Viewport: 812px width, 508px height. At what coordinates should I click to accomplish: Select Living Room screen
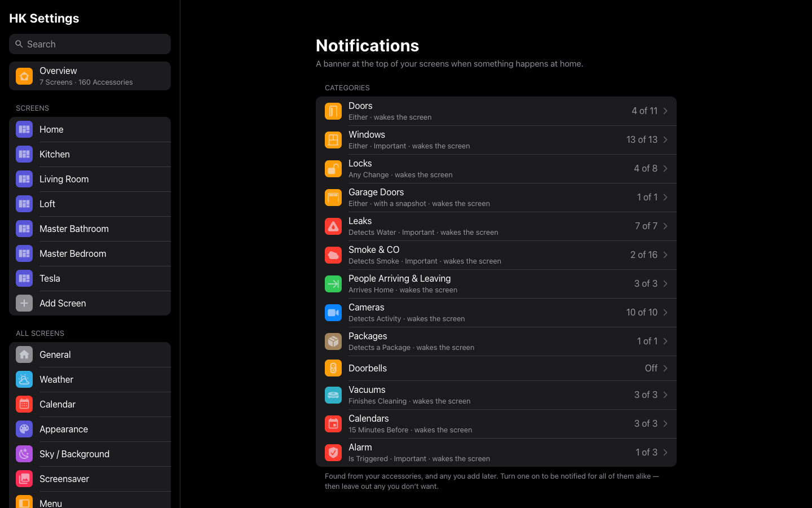click(90, 179)
